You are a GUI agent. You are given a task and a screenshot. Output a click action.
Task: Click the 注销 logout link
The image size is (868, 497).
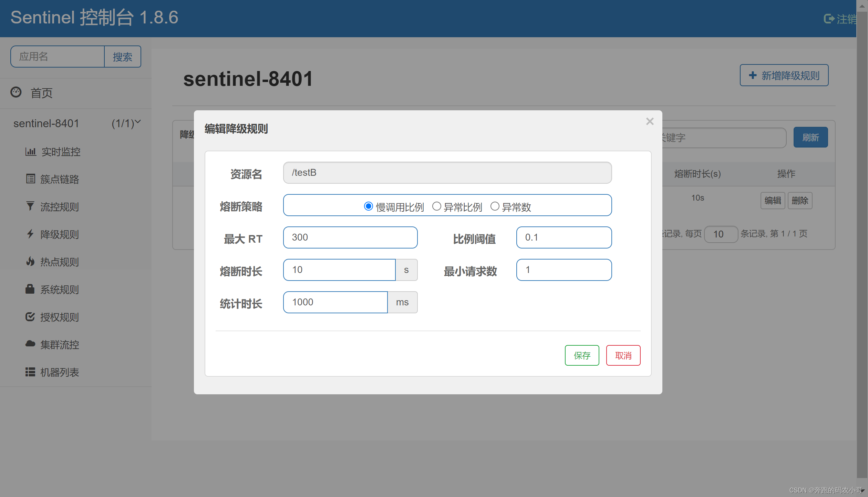(x=840, y=19)
